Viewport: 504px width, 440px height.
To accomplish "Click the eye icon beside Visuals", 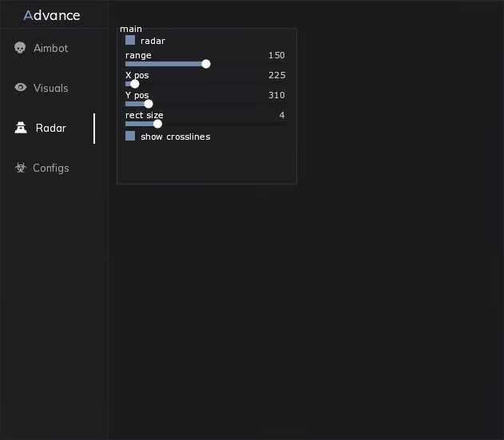I will pyautogui.click(x=21, y=88).
